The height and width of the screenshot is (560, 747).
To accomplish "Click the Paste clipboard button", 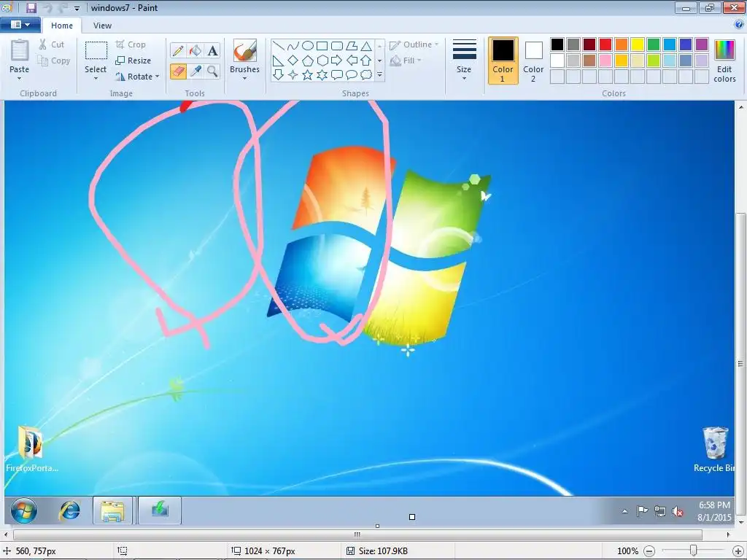I will [20, 56].
